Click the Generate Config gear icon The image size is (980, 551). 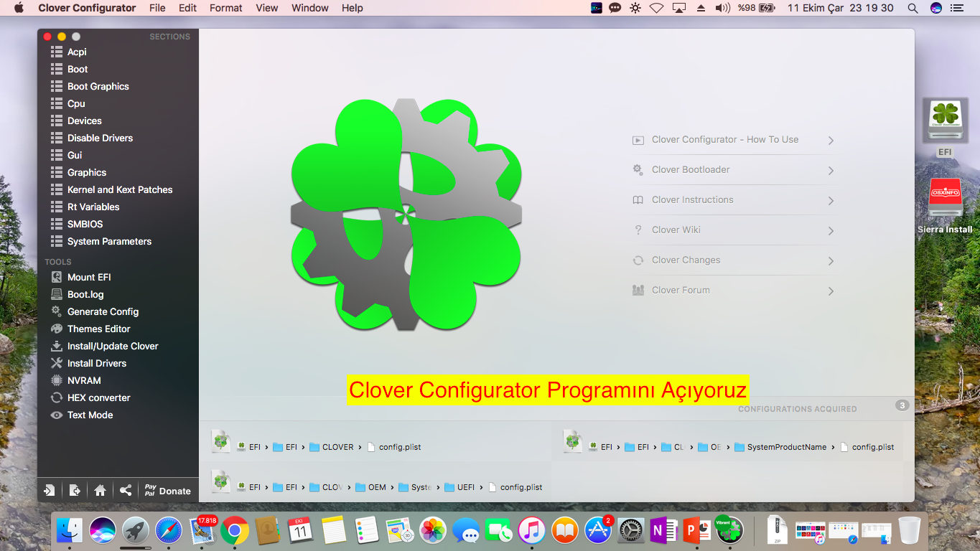coord(56,311)
